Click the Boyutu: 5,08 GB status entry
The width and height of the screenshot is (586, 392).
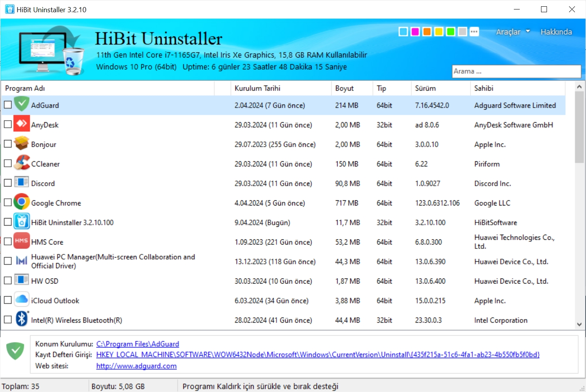[x=118, y=386]
